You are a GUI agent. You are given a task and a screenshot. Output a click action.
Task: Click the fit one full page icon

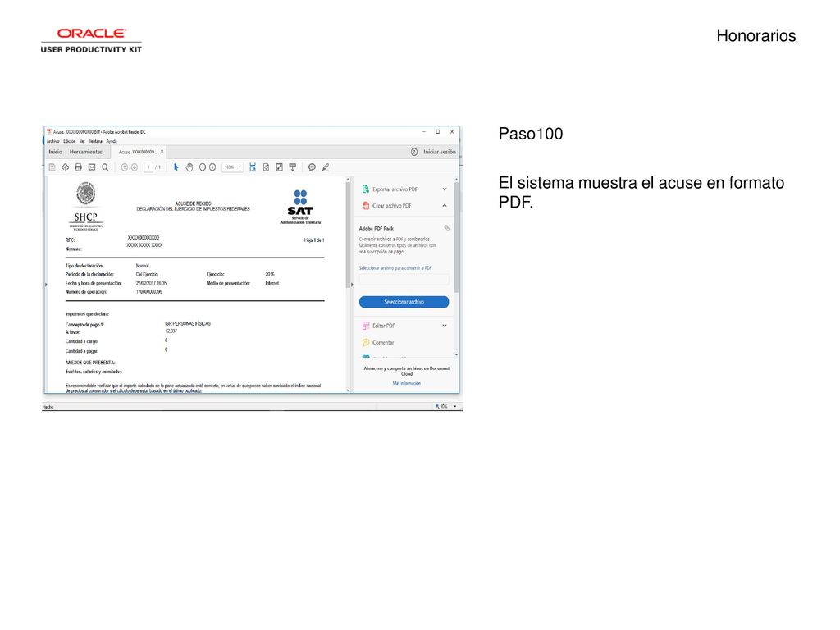click(x=266, y=167)
